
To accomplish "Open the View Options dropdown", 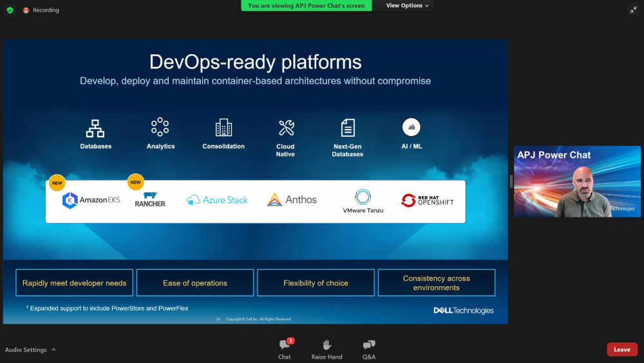I will click(x=406, y=5).
